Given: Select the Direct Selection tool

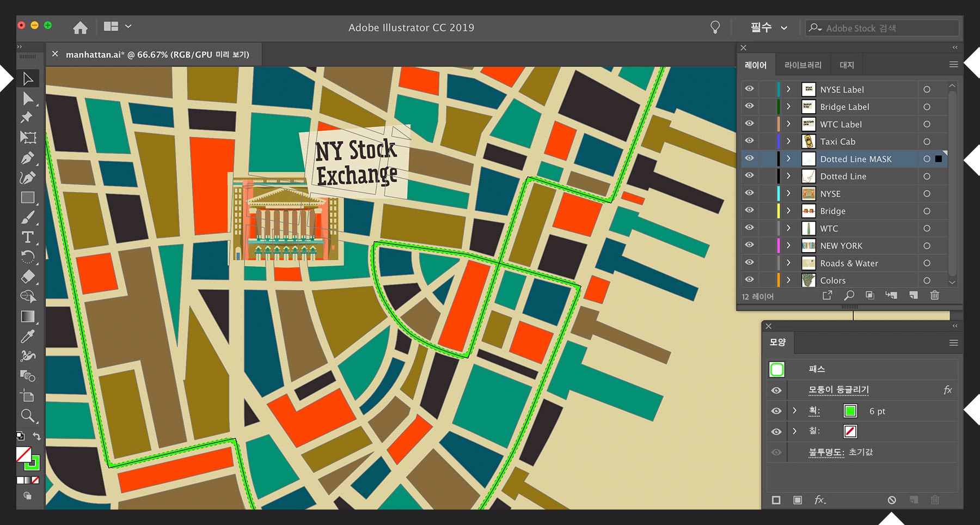Looking at the screenshot, I should click(x=28, y=99).
